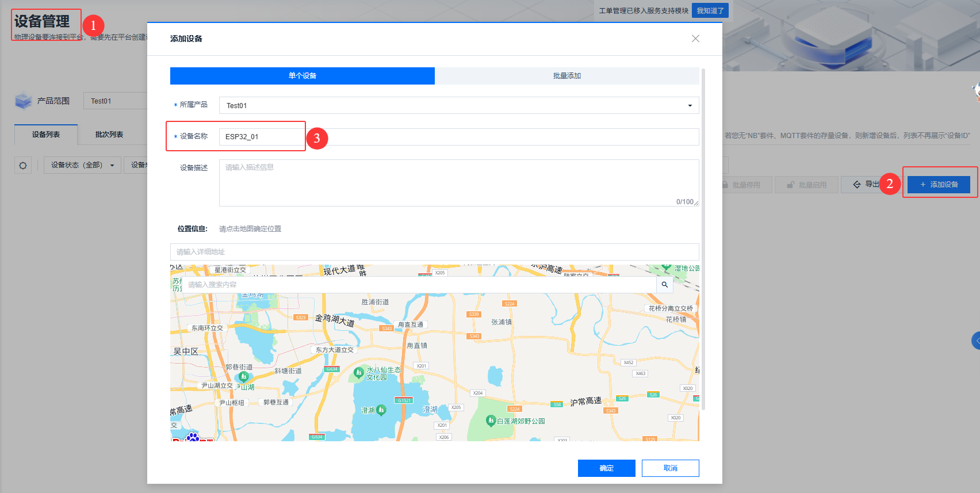Screen dimensions: 980x493
Task: Open the 设备状态（全部） dropdown
Action: pos(82,165)
